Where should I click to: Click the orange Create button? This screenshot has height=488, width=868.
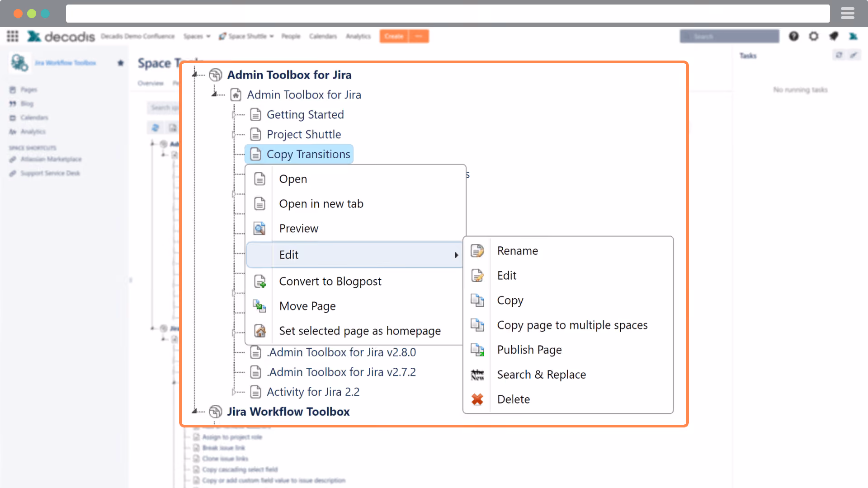pos(394,36)
